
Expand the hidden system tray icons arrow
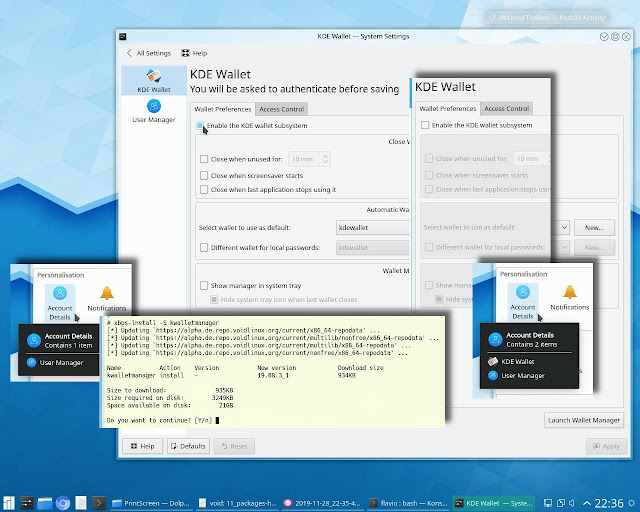(x=587, y=503)
